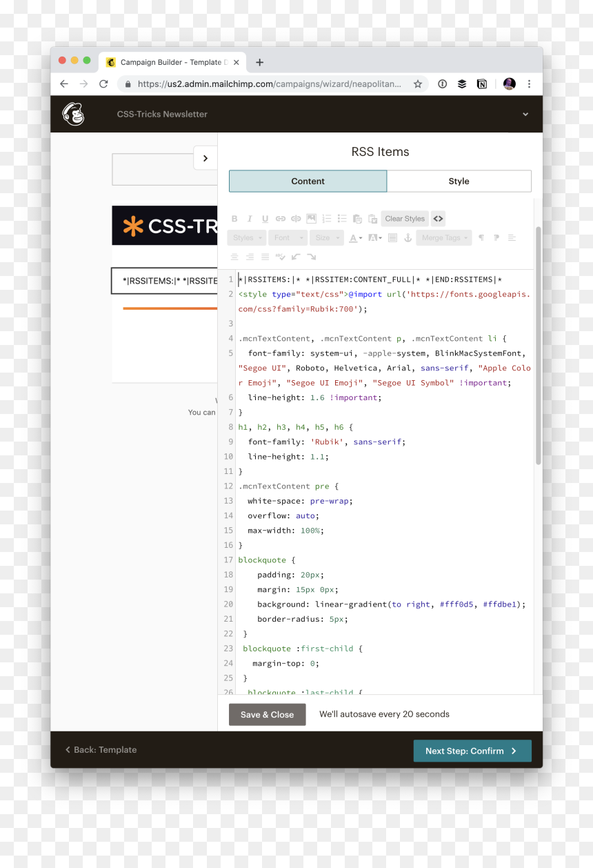Switch to the Style tab

[x=459, y=181]
